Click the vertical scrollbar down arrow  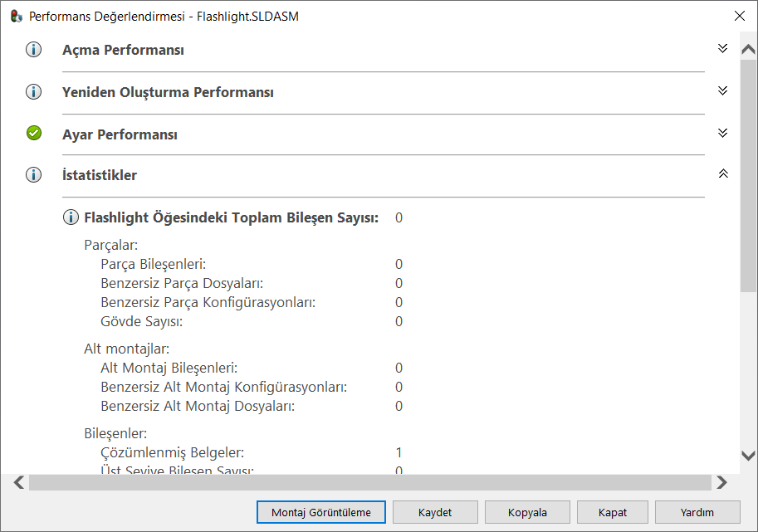748,456
